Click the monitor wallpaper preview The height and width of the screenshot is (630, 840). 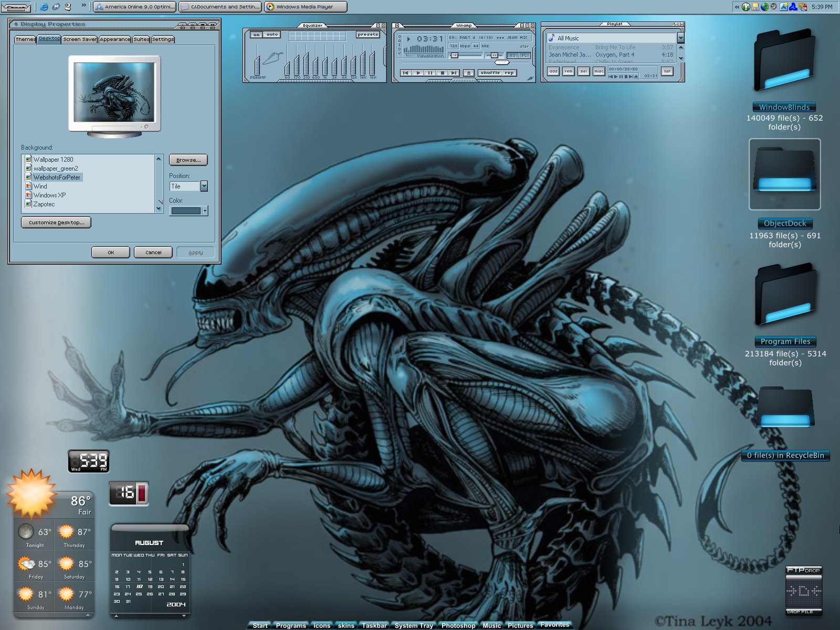tap(114, 93)
